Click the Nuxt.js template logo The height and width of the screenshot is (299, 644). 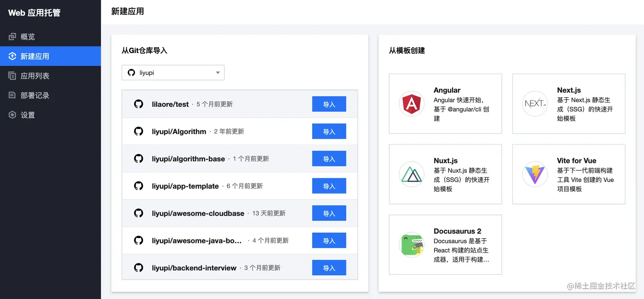(x=411, y=174)
